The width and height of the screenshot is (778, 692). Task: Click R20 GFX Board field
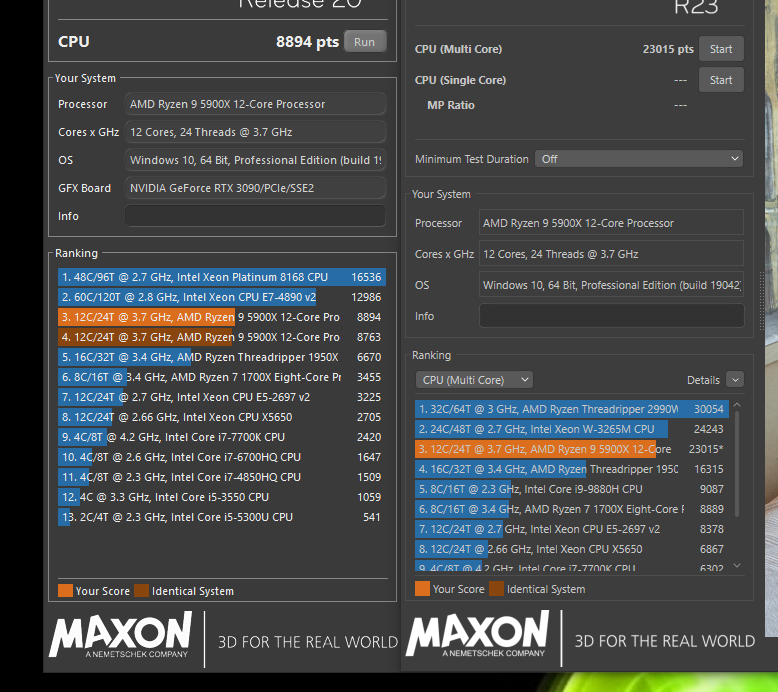(255, 188)
